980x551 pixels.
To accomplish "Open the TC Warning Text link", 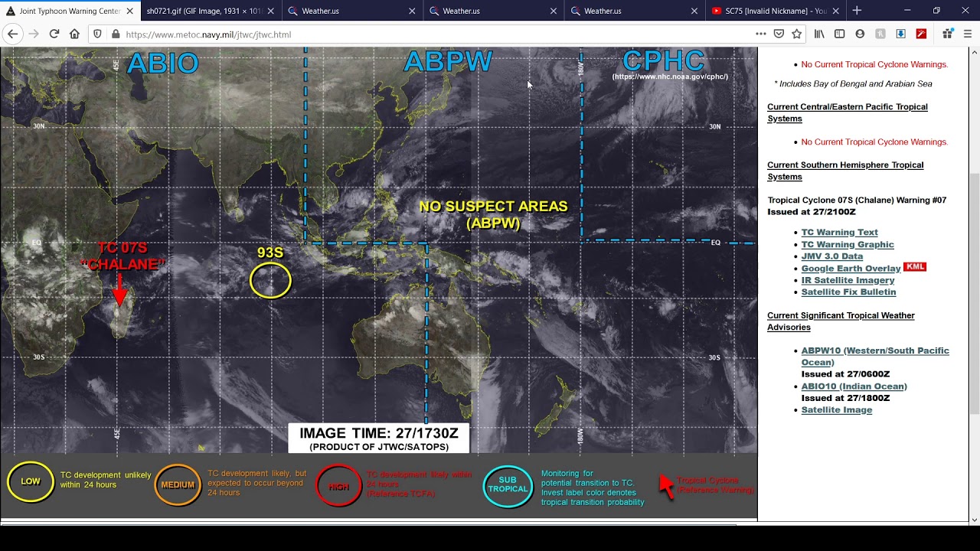I will pos(839,232).
